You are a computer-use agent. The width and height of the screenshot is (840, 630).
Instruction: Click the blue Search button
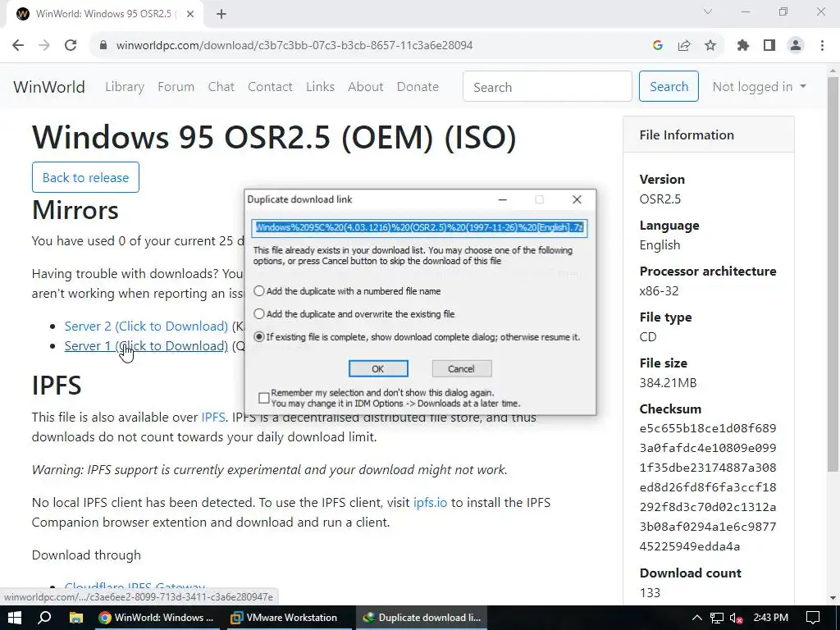point(669,86)
